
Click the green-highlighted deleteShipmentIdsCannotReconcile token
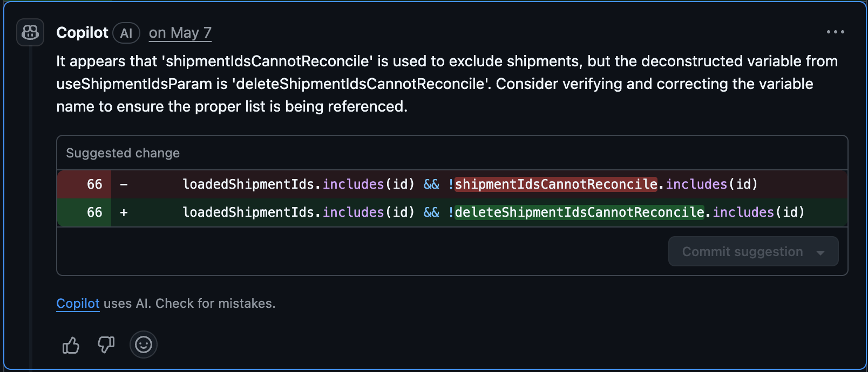click(579, 212)
